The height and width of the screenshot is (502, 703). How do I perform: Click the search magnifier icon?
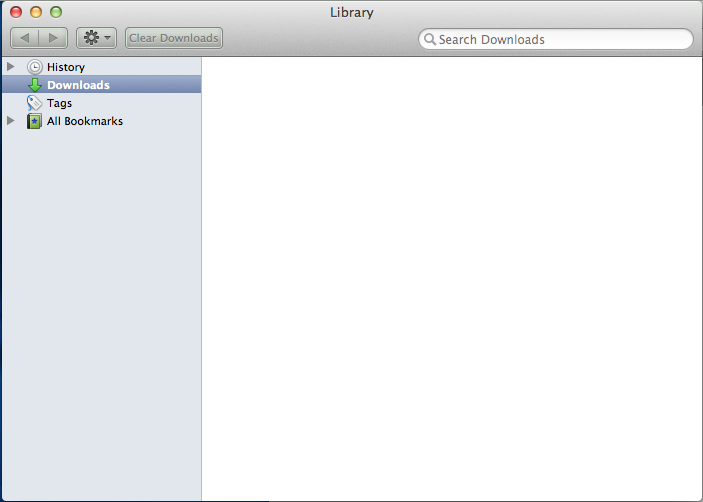click(x=430, y=39)
